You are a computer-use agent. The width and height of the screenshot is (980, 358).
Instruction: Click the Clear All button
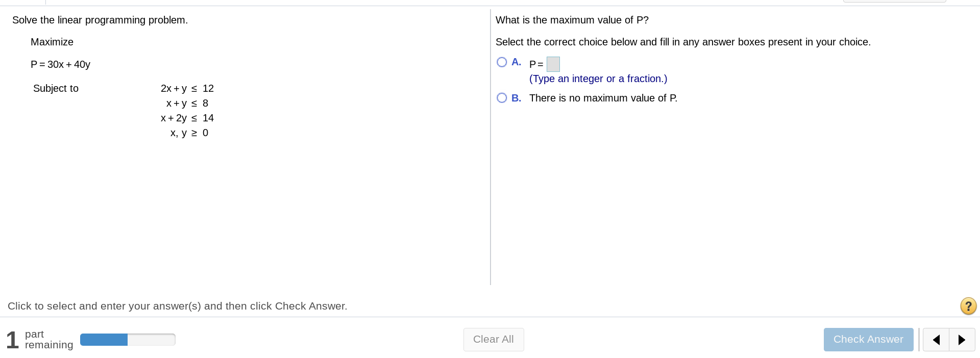[494, 340]
